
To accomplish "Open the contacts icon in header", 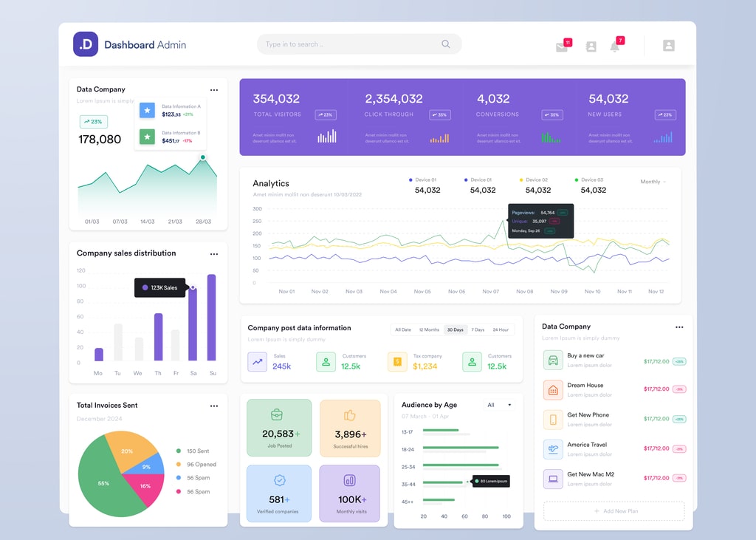I will [591, 47].
